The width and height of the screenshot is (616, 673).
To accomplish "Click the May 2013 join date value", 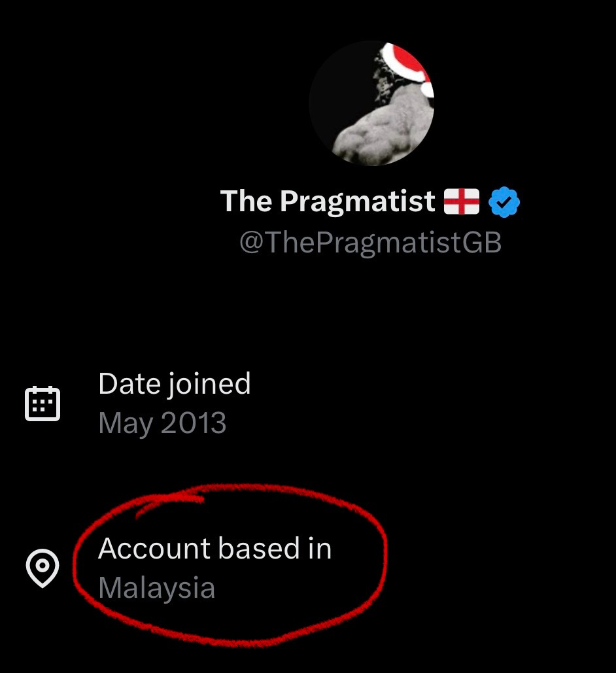I will pos(162,423).
